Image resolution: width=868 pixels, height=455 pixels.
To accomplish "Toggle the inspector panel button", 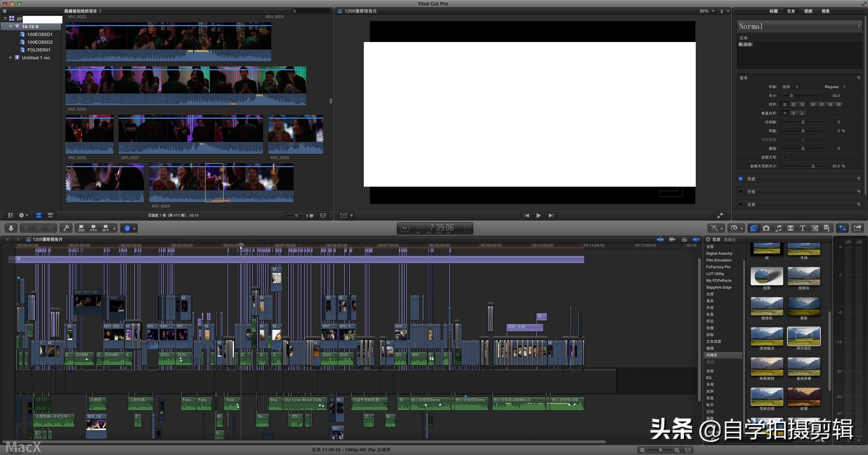I will pos(842,228).
